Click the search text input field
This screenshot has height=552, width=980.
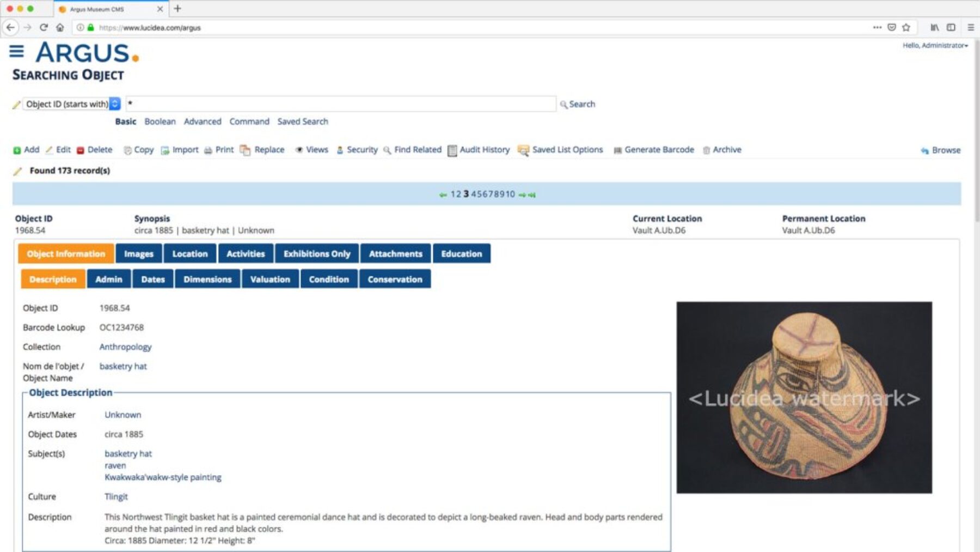[x=341, y=104]
